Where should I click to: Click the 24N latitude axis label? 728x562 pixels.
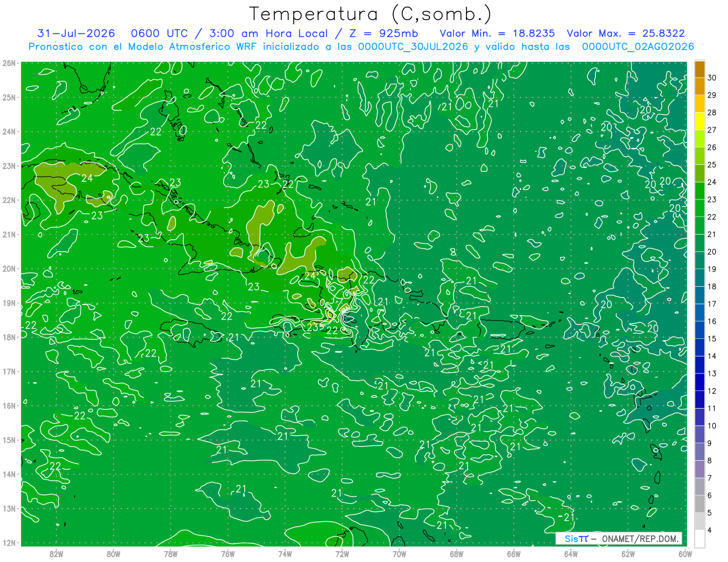coord(8,132)
